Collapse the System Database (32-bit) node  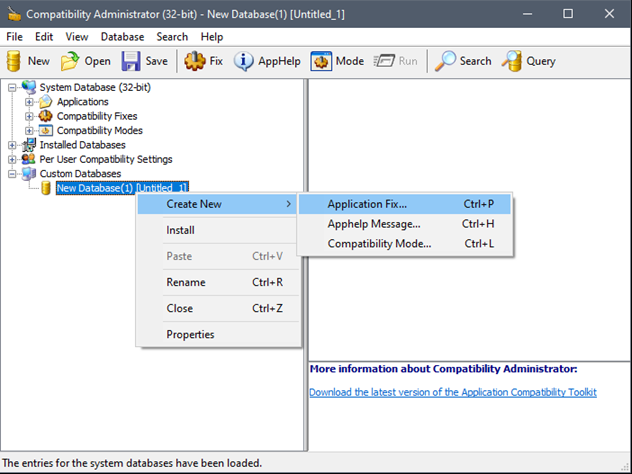[13, 88]
